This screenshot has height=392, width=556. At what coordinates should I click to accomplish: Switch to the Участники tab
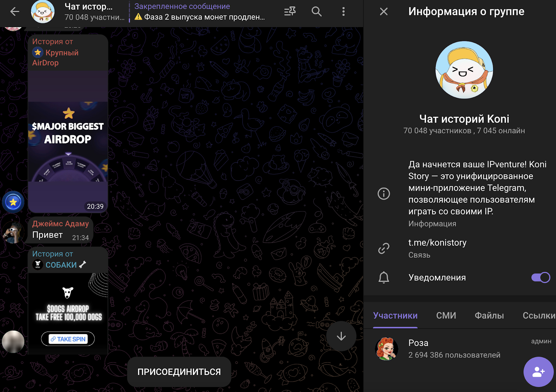pyautogui.click(x=395, y=316)
